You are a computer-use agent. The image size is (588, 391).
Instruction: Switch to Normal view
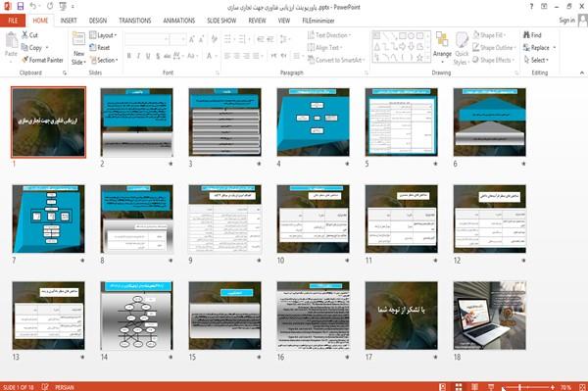coord(443,387)
